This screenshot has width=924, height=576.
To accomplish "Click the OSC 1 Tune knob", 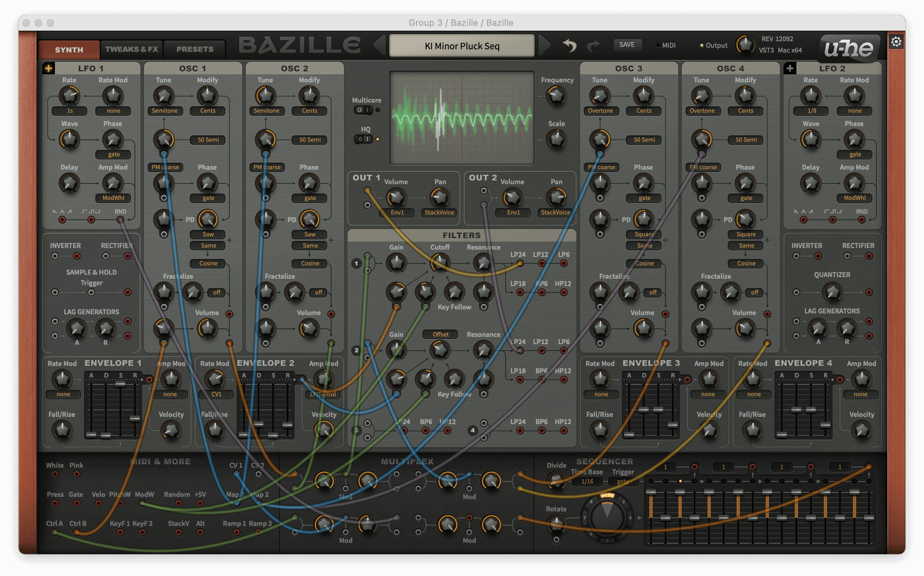I will (164, 96).
